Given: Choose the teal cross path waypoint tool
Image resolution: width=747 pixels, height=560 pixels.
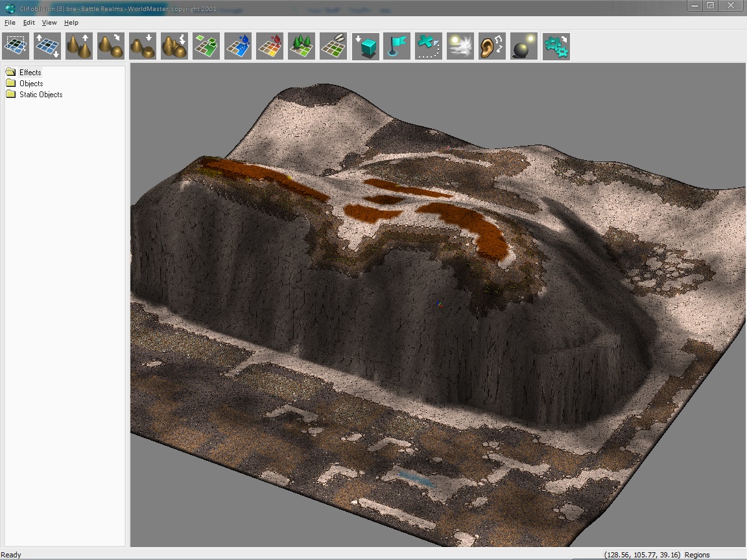Looking at the screenshot, I should click(x=429, y=46).
